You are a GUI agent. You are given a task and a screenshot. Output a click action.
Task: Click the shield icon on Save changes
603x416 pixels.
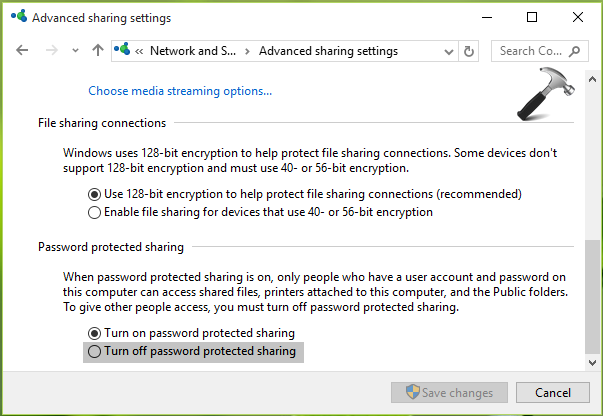pyautogui.click(x=411, y=393)
